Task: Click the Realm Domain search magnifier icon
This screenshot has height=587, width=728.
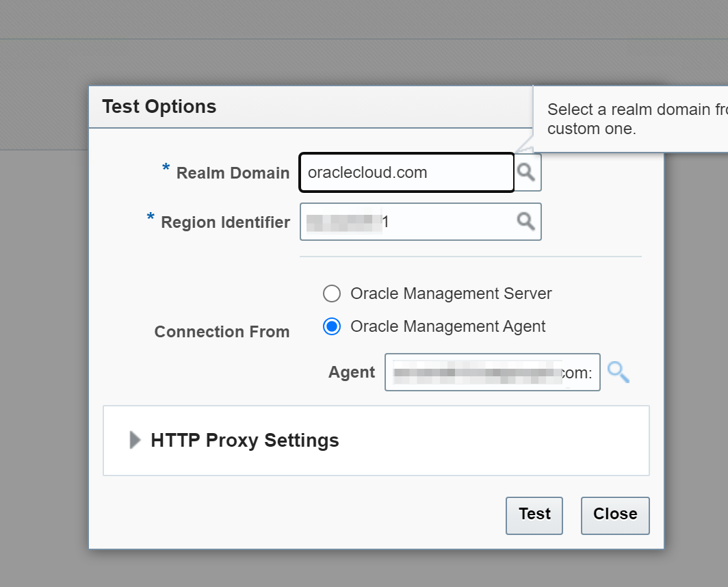Action: (526, 172)
